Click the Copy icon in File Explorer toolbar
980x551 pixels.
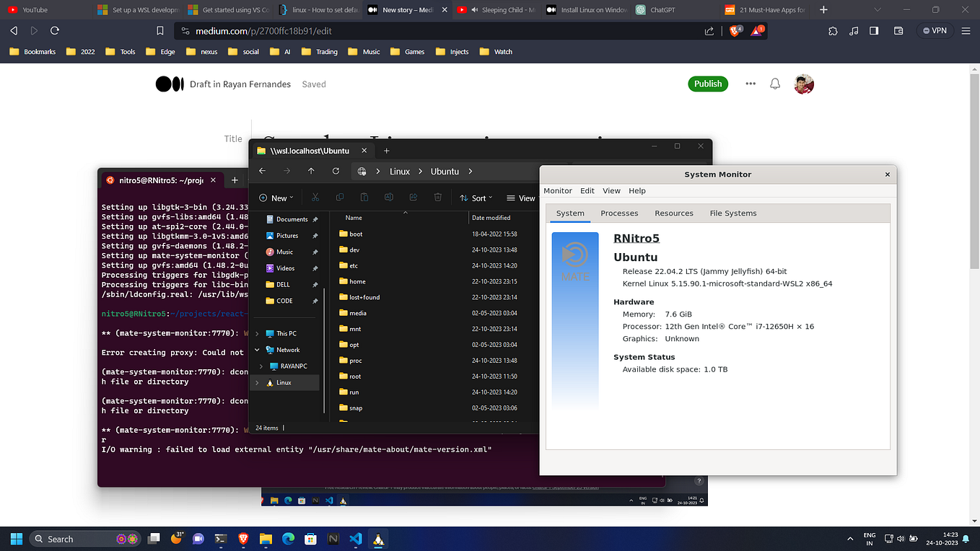point(339,197)
